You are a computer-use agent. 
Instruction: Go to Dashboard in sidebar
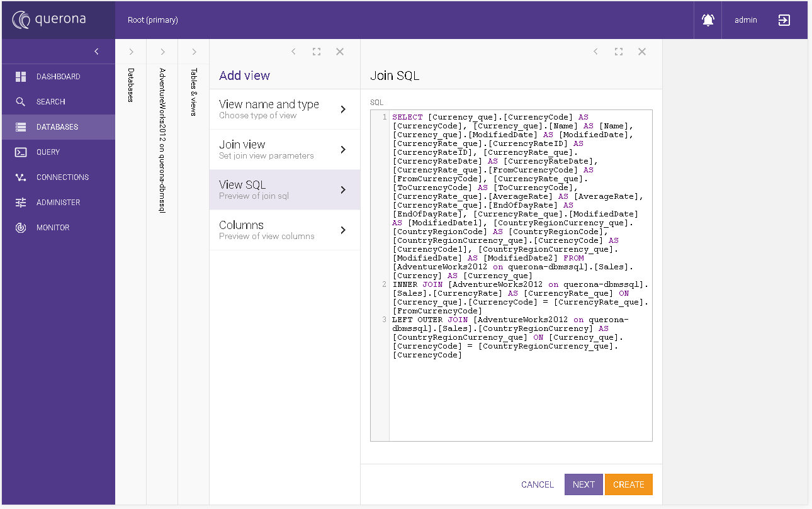tap(59, 77)
